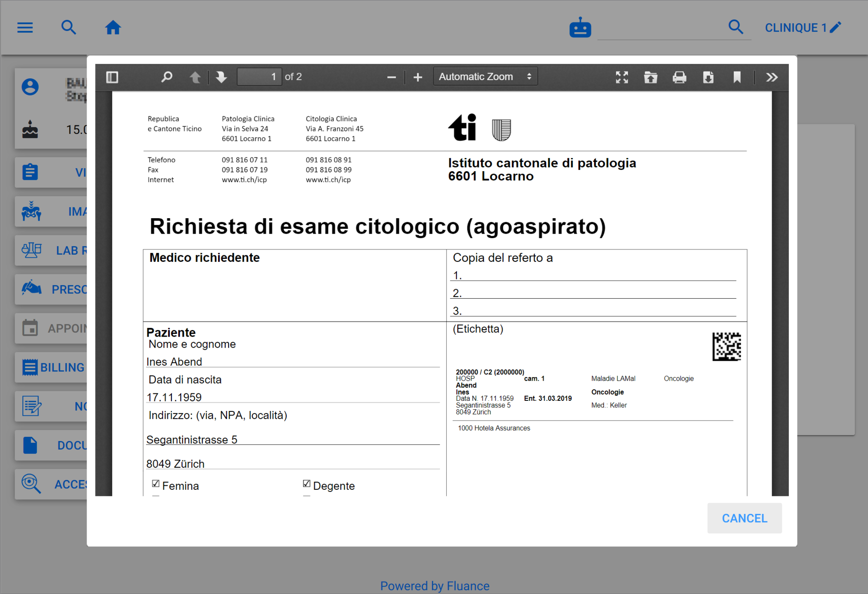Zoom out with the minus button

point(391,77)
